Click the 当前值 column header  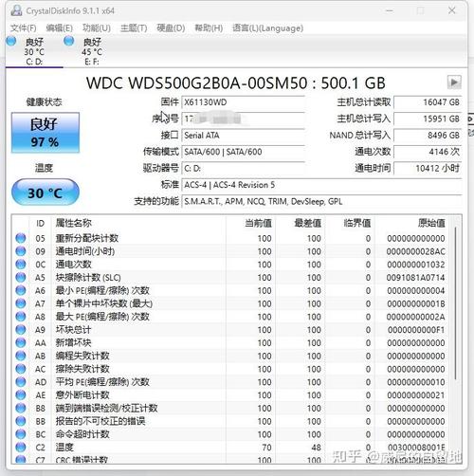[251, 223]
